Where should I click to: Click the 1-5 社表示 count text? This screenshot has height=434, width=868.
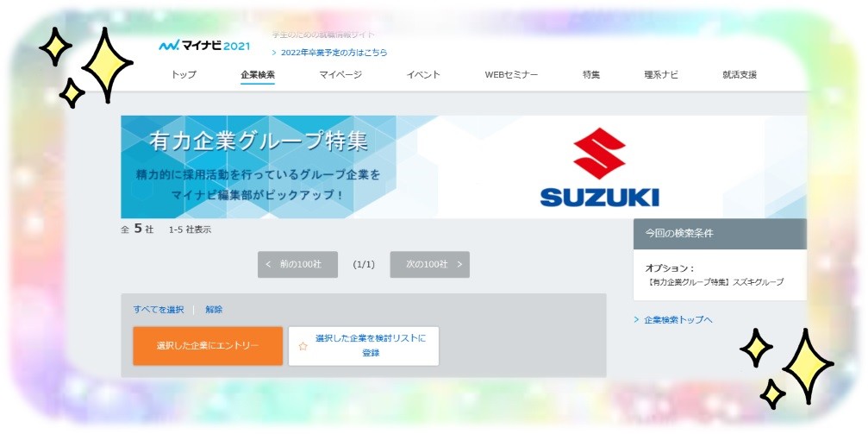[x=190, y=229]
